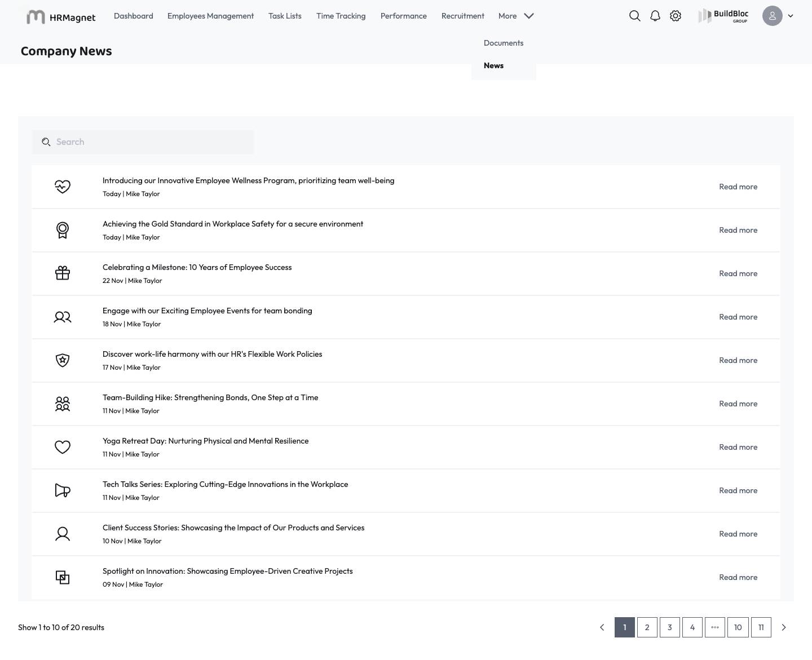This screenshot has height=660, width=812.
Task: Open the Wellness Program news headline
Action: [249, 180]
